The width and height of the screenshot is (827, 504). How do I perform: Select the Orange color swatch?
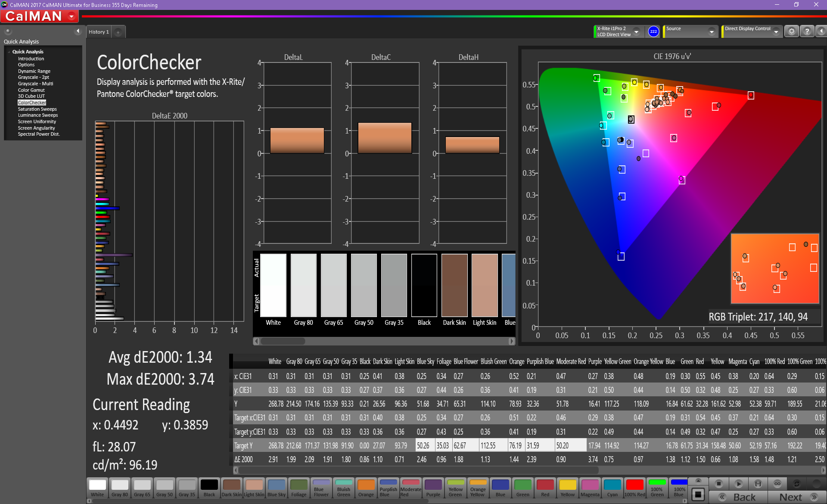click(x=366, y=488)
